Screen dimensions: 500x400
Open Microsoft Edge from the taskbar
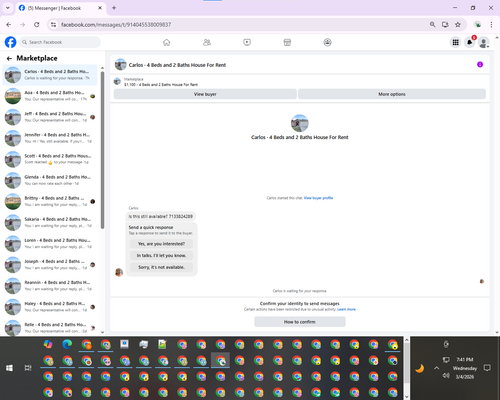coord(67,344)
